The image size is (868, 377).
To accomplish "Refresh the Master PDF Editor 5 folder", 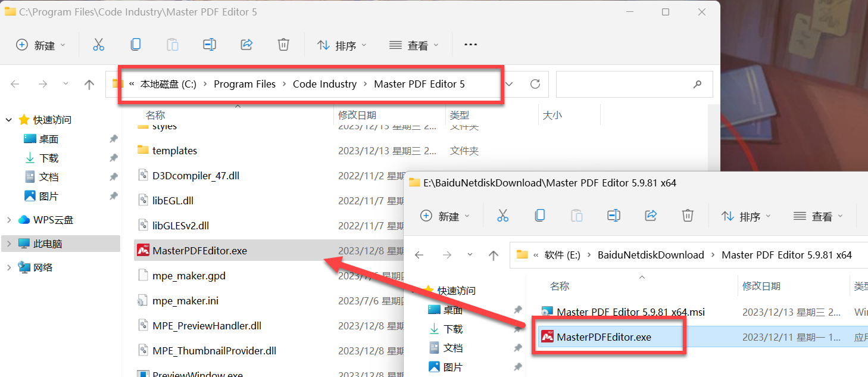I will tap(535, 85).
